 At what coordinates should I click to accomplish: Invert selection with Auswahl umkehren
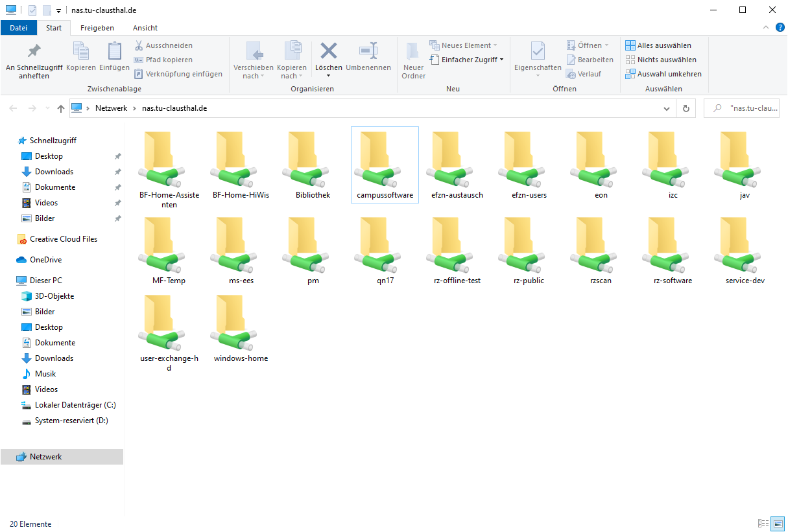click(x=663, y=74)
